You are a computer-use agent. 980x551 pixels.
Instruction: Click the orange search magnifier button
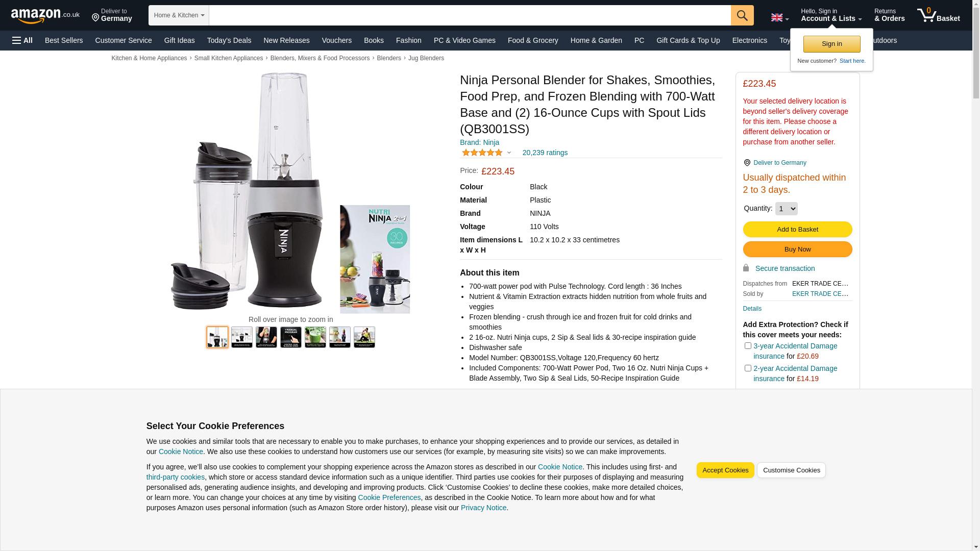click(x=742, y=15)
